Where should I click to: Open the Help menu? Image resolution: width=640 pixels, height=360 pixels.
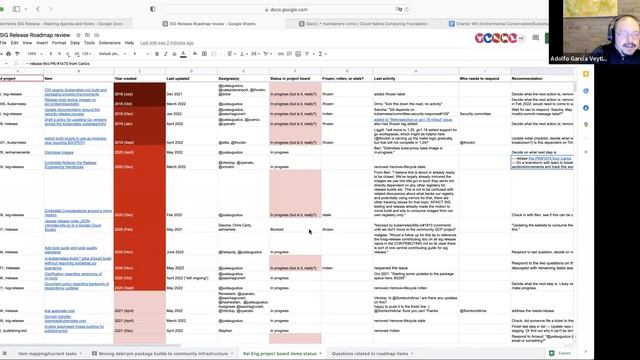click(x=129, y=43)
